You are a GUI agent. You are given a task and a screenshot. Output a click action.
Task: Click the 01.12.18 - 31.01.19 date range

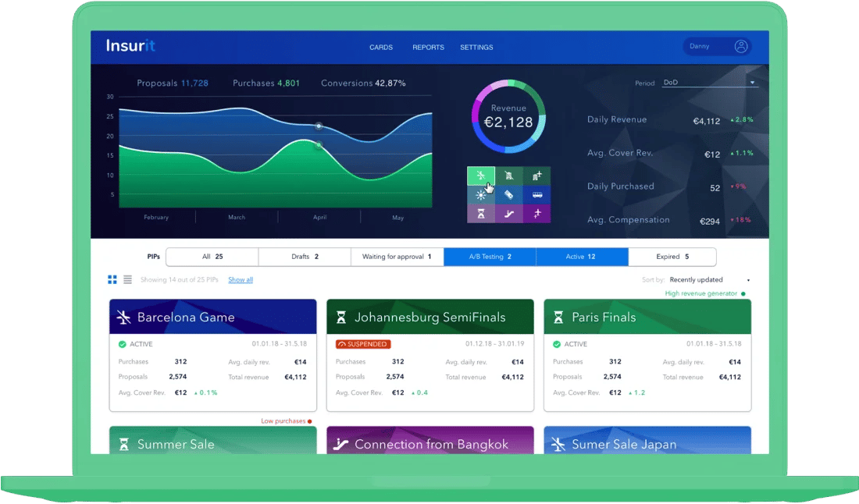[494, 343]
